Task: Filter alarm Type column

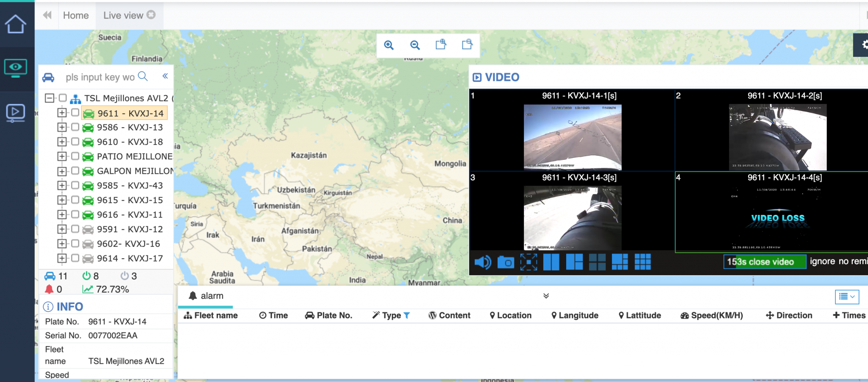Action: (407, 315)
